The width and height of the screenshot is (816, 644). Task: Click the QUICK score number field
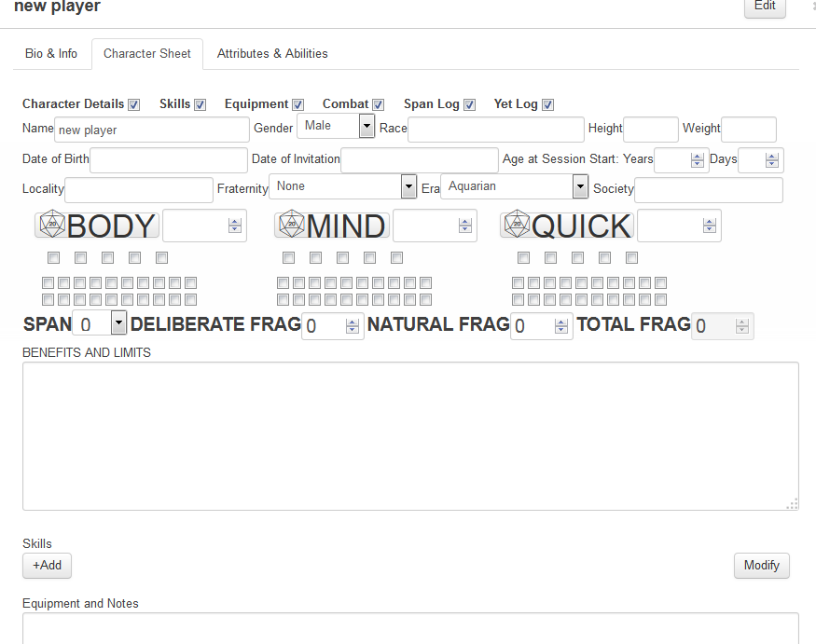679,226
